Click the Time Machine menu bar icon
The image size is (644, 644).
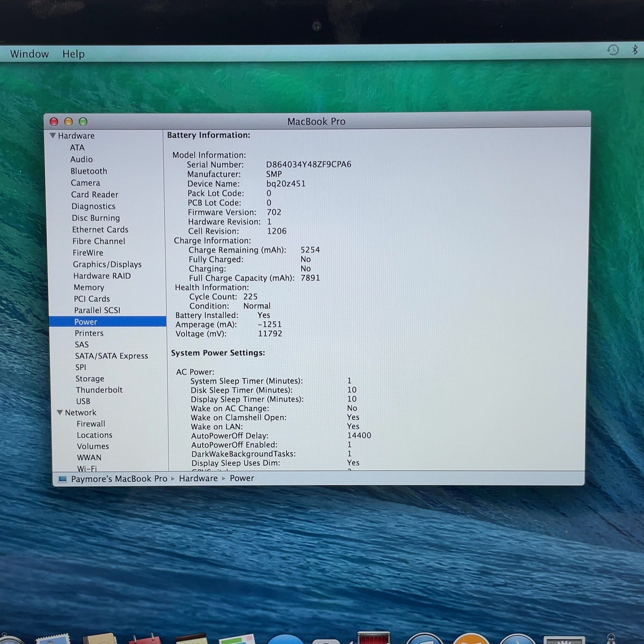point(613,50)
